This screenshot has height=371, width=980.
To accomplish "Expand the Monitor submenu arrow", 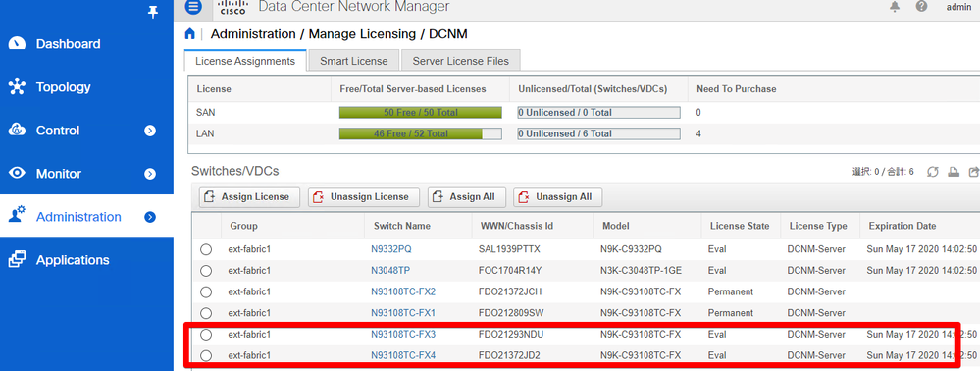I will tap(150, 174).
